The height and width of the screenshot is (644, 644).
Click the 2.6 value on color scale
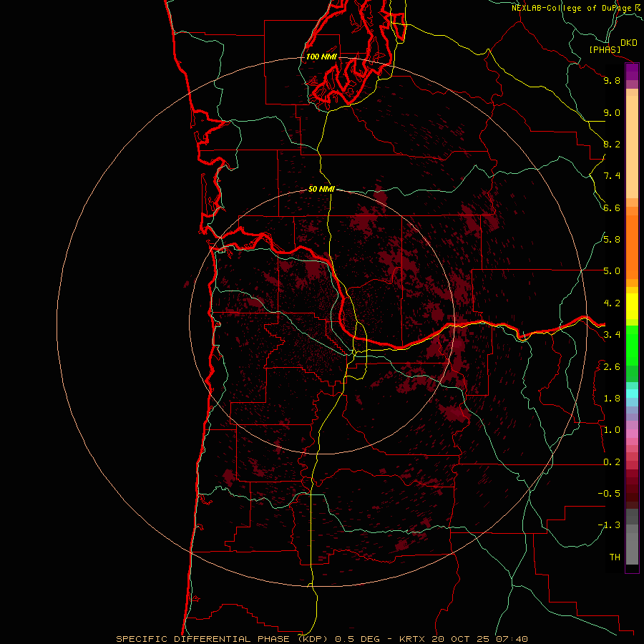tap(612, 366)
